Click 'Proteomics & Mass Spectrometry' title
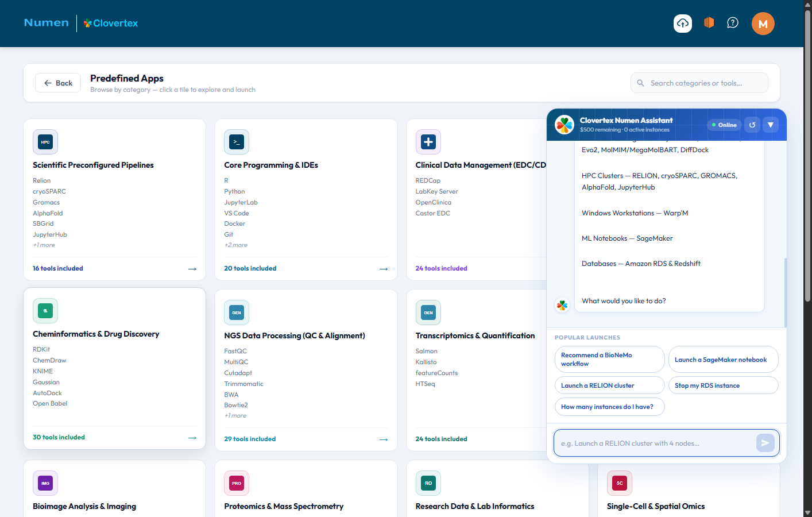The width and height of the screenshot is (812, 517). (284, 506)
